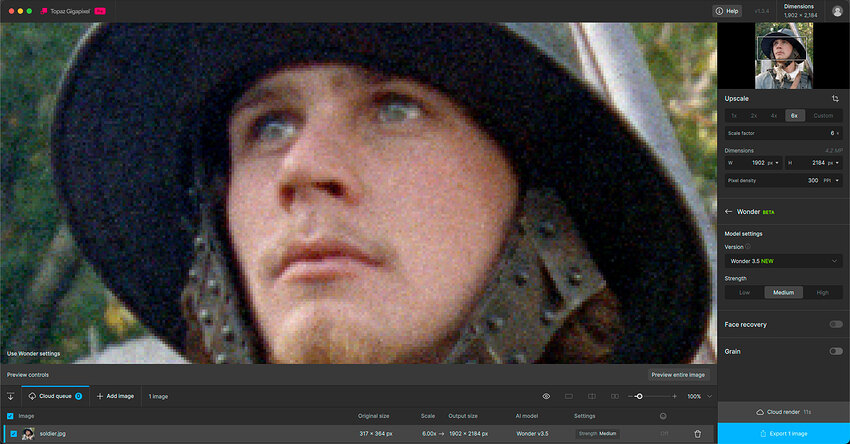
Task: Select 6x upscale option
Action: pyautogui.click(x=794, y=115)
